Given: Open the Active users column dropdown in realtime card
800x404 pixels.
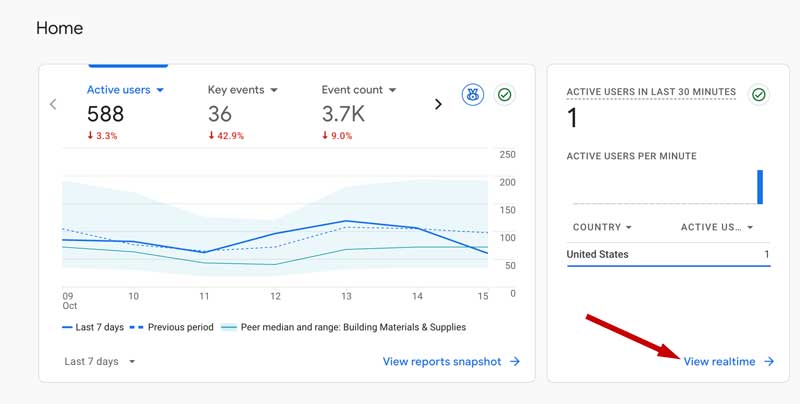Looking at the screenshot, I should [x=717, y=227].
